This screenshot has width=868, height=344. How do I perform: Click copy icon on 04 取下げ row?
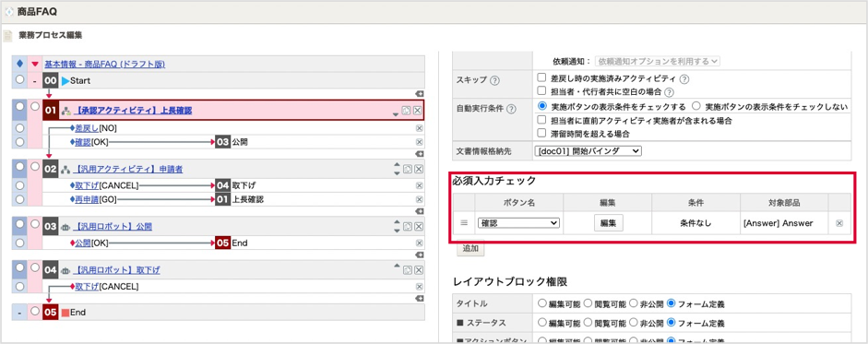[407, 270]
